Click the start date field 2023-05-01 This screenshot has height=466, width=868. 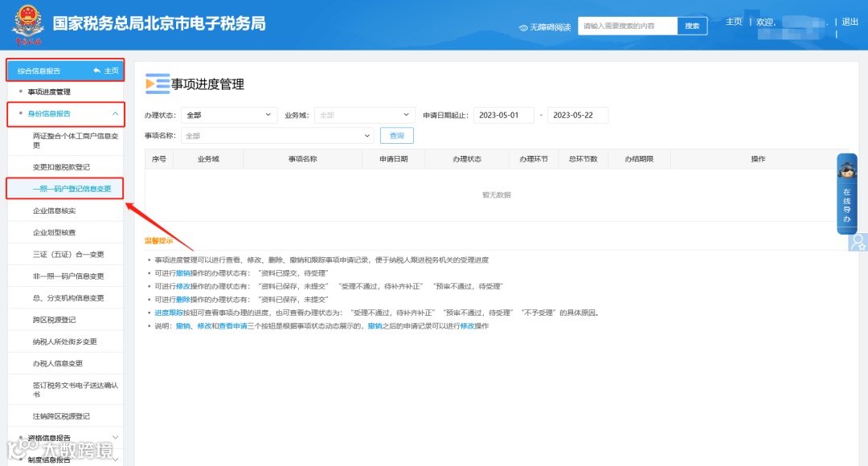point(503,115)
